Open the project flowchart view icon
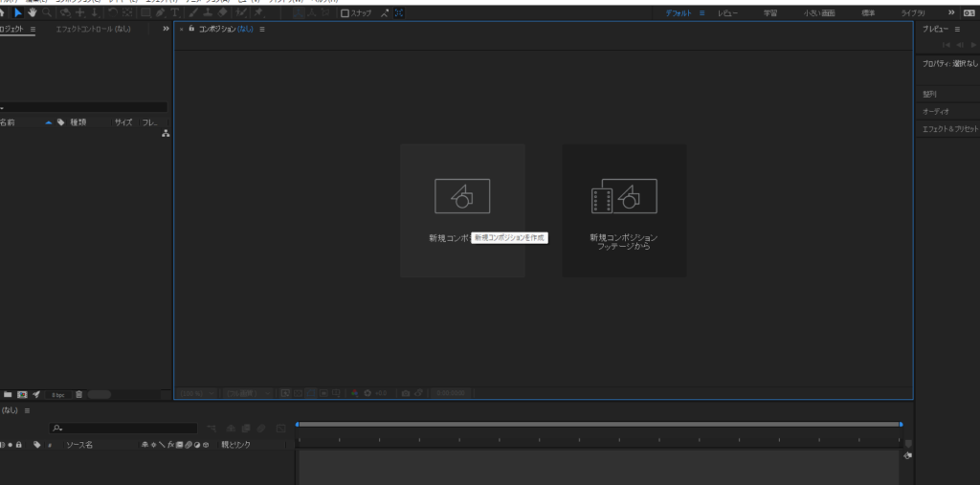The width and height of the screenshot is (980, 485). click(x=165, y=134)
